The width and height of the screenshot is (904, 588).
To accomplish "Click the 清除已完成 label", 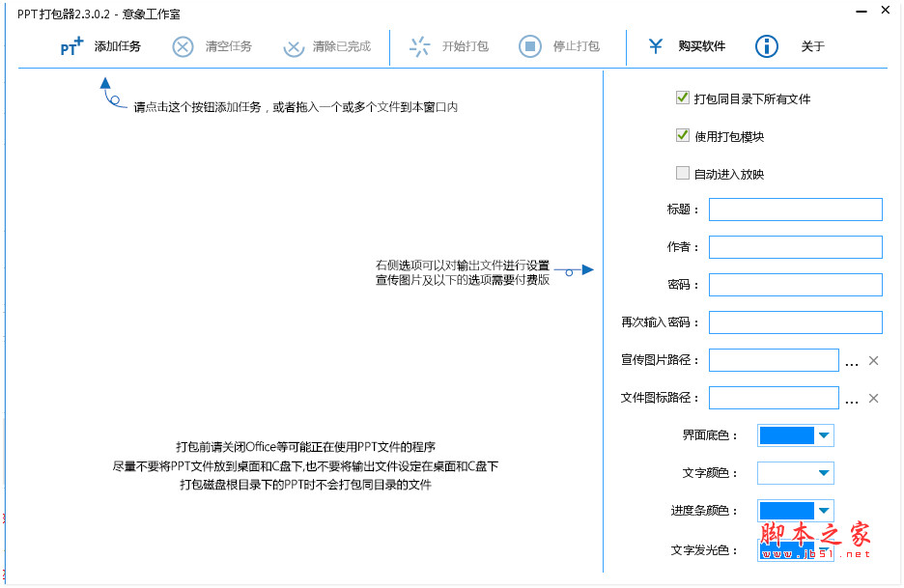I will tap(342, 46).
